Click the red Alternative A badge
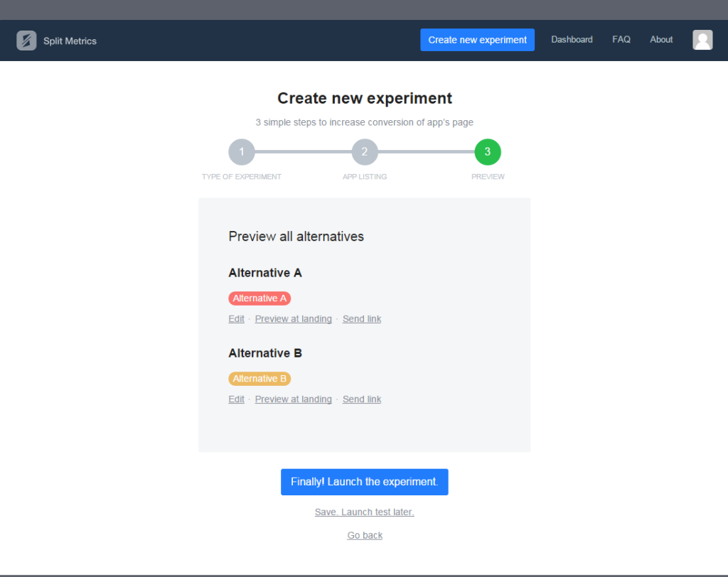Image resolution: width=728 pixels, height=577 pixels. pyautogui.click(x=259, y=298)
